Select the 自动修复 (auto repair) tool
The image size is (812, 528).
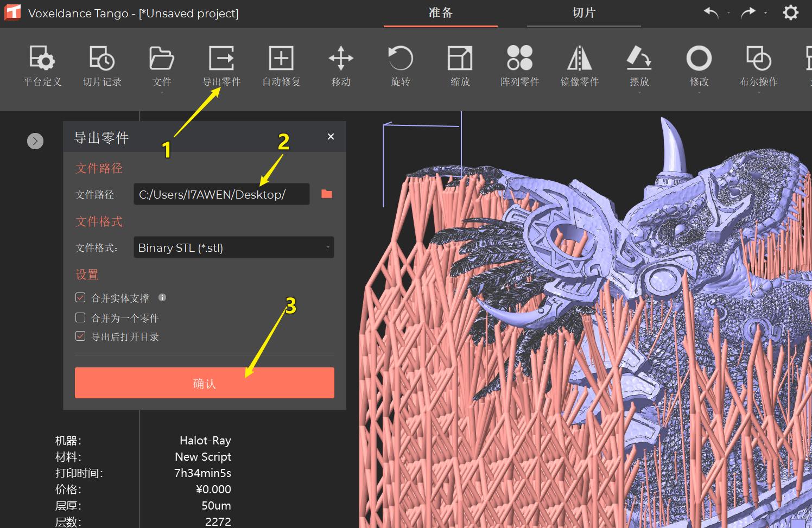tap(281, 66)
